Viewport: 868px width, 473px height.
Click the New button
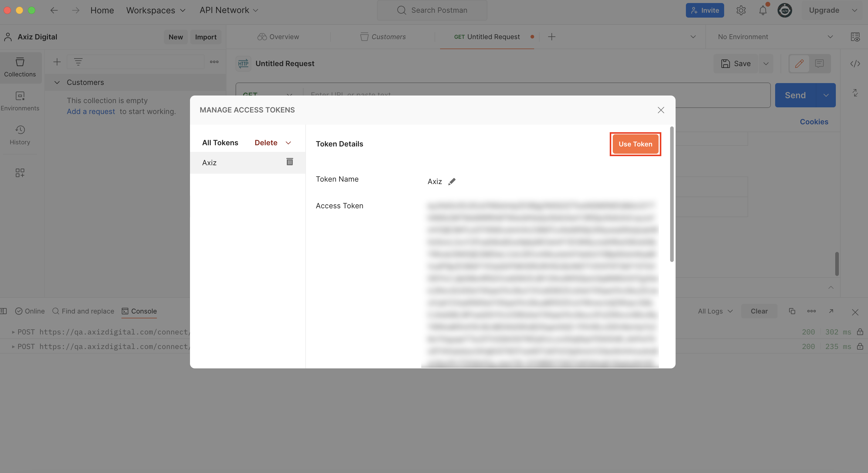175,37
